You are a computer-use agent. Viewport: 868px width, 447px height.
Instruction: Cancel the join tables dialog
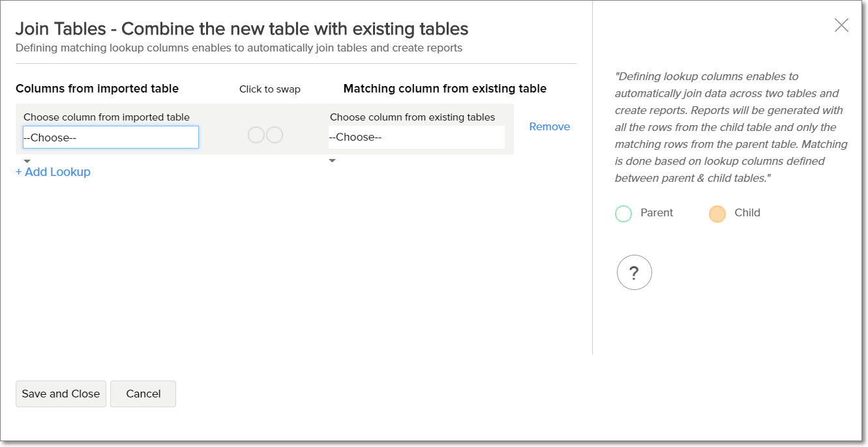143,394
